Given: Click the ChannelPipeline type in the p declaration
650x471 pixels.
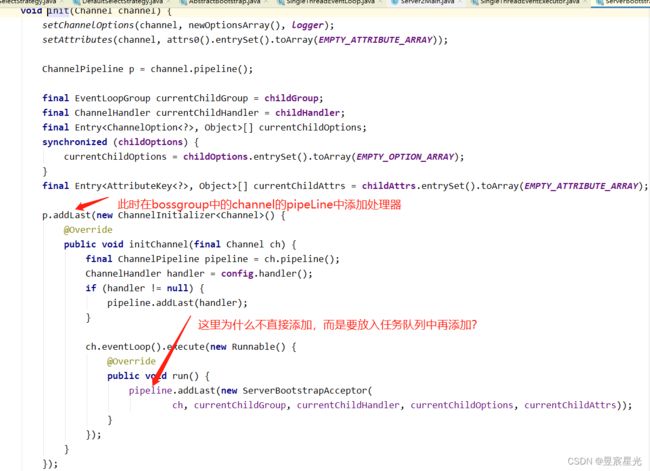Looking at the screenshot, I should coord(82,69).
